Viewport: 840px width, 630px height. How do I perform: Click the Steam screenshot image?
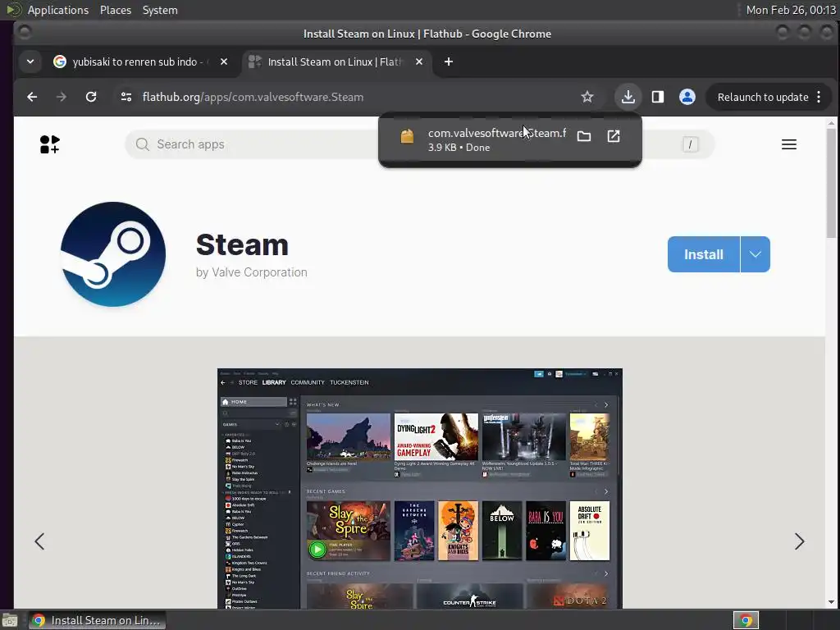419,489
